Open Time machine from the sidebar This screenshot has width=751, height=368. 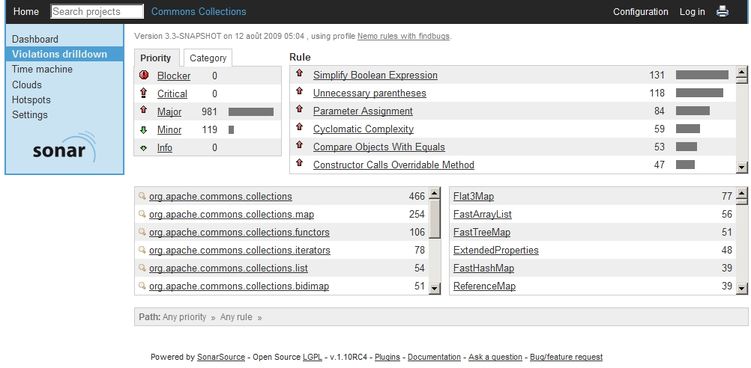42,69
